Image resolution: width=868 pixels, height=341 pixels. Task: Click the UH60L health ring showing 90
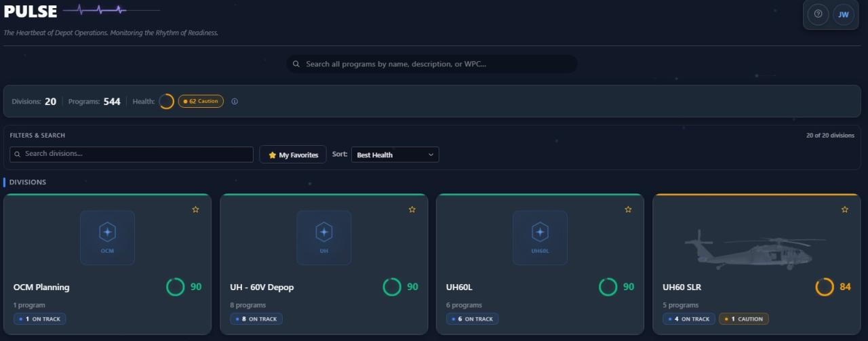pos(608,287)
